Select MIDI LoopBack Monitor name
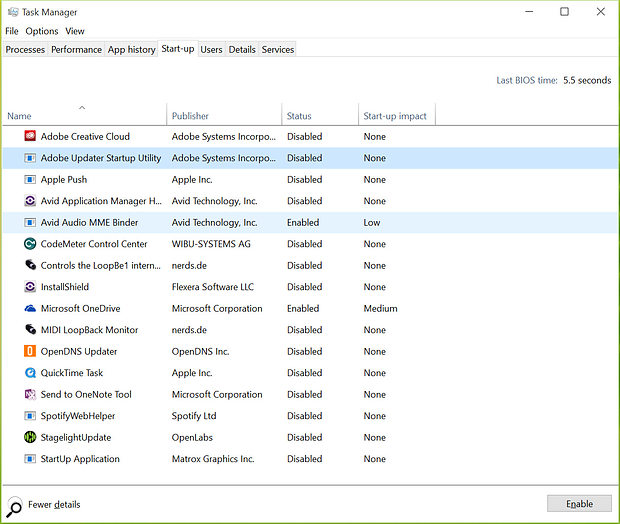The height and width of the screenshot is (524, 620). coord(89,330)
